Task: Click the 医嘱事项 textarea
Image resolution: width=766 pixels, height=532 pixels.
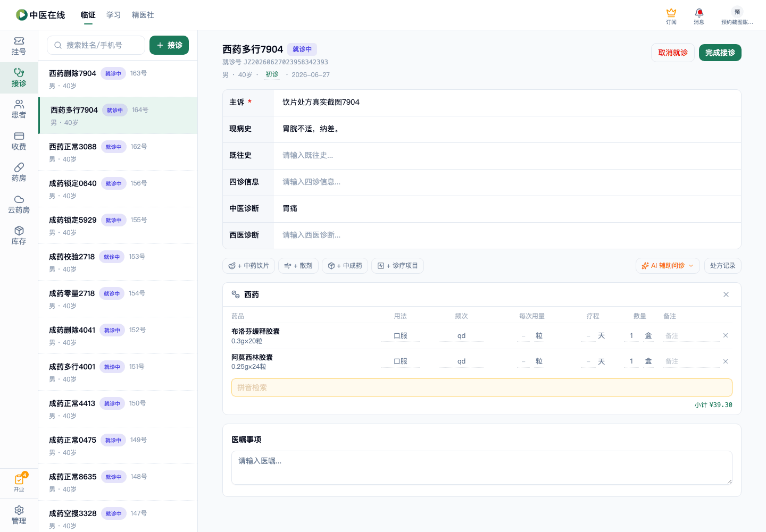Action: pyautogui.click(x=482, y=468)
